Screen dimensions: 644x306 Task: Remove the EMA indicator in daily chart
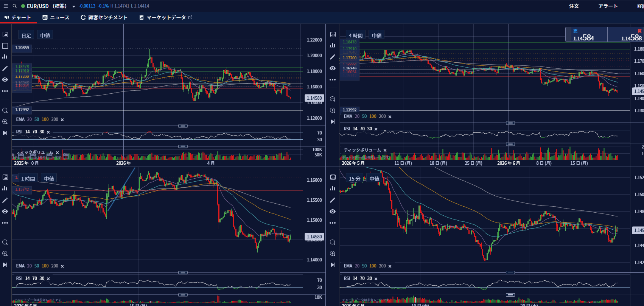tap(62, 120)
